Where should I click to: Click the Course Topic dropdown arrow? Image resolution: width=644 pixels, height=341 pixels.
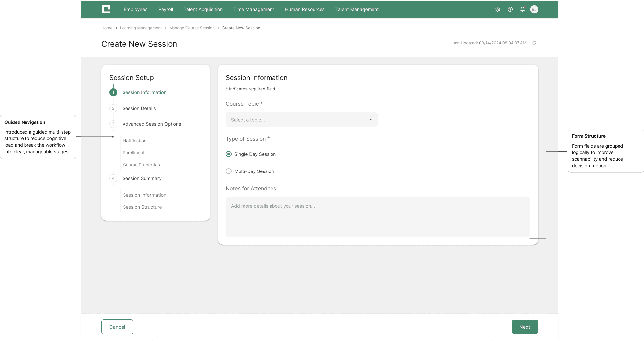tap(370, 120)
